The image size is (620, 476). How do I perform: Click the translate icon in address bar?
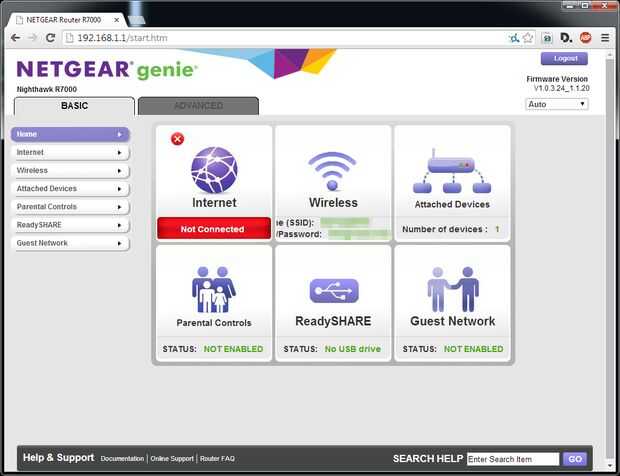(514, 38)
